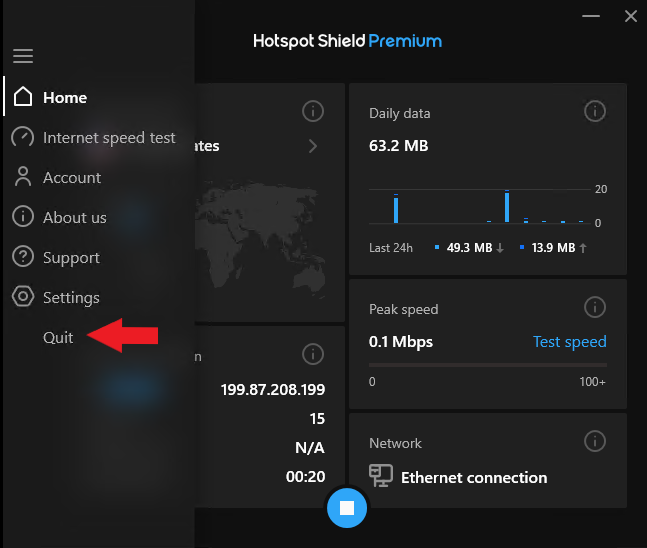This screenshot has width=647, height=548.
Task: Expand location list with the chevron arrow
Action: point(313,146)
